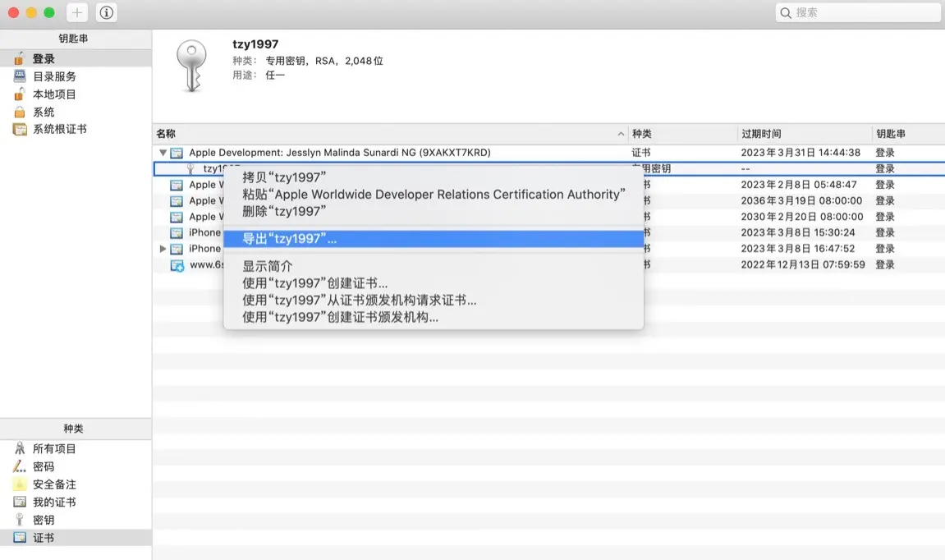Click expiry date 2023年3月31日 14:44:38
This screenshot has height=560, width=945.
(x=800, y=153)
